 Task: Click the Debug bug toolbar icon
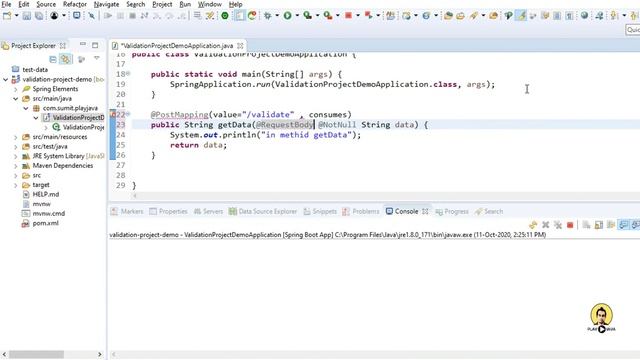point(268,16)
